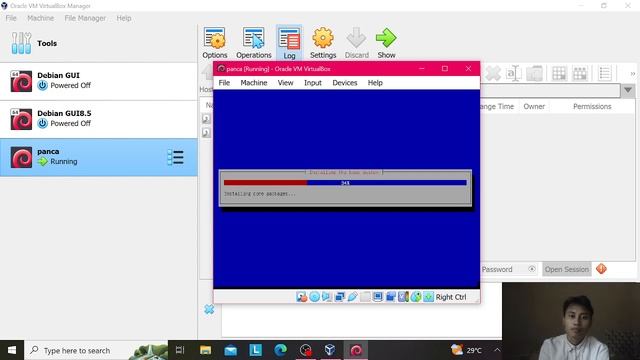The width and height of the screenshot is (640, 360).
Task: Toggle password visibility eye icon
Action: [531, 269]
